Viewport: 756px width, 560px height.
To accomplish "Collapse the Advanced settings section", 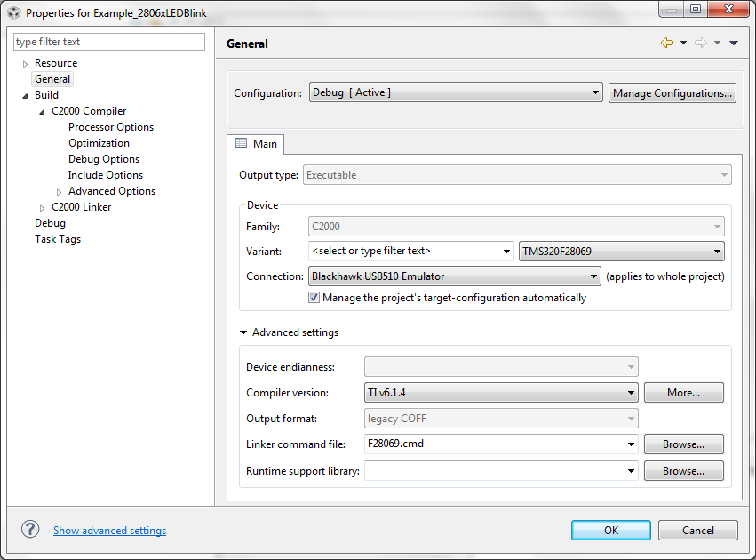I will tap(243, 332).
